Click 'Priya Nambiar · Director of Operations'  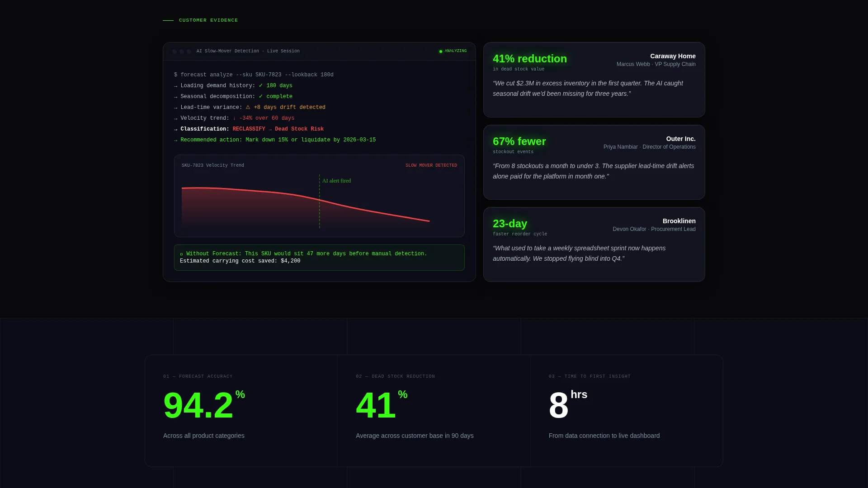click(x=650, y=147)
